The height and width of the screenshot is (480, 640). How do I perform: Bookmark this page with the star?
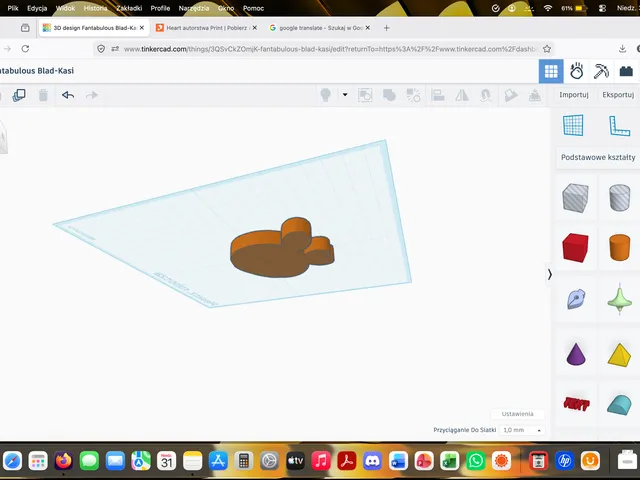(x=547, y=49)
